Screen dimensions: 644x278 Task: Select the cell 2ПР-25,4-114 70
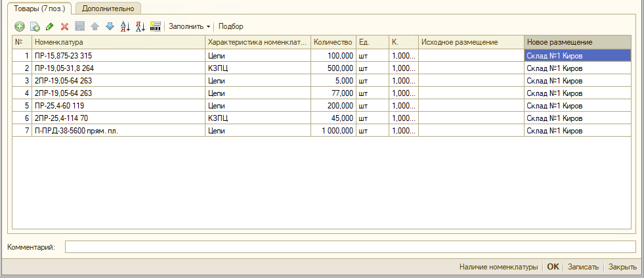click(119, 118)
